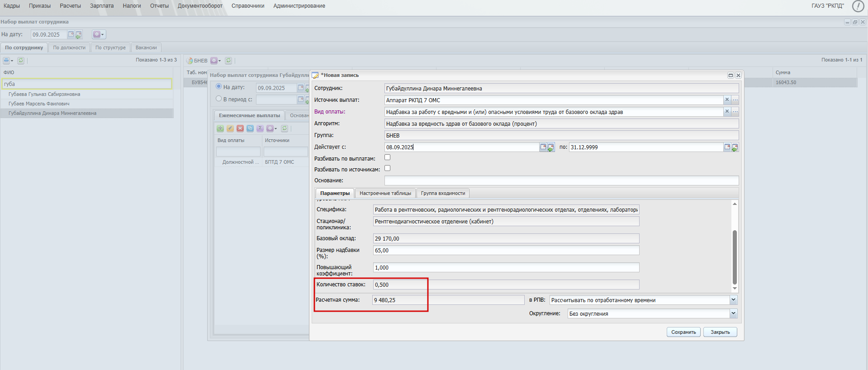Open lookup for Источник выплат via ellipsis
868x370 pixels.
point(735,100)
